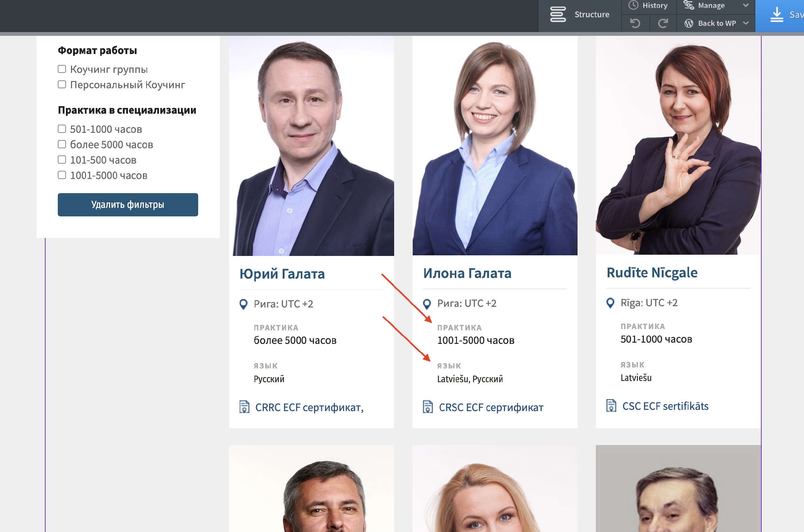Click certificate icon beside CRRC ECF сертификат
Screen dimensions: 804x532
pyautogui.click(x=244, y=407)
